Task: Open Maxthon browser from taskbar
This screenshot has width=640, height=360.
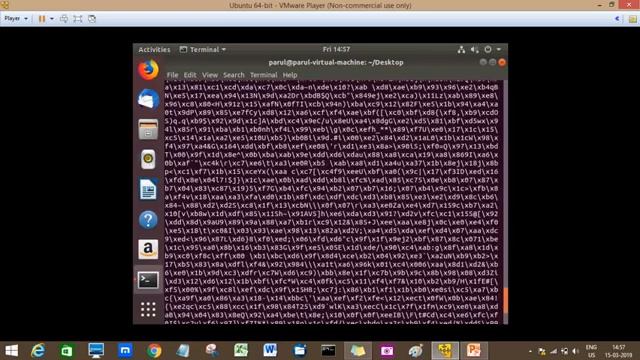Action: [x=125, y=351]
